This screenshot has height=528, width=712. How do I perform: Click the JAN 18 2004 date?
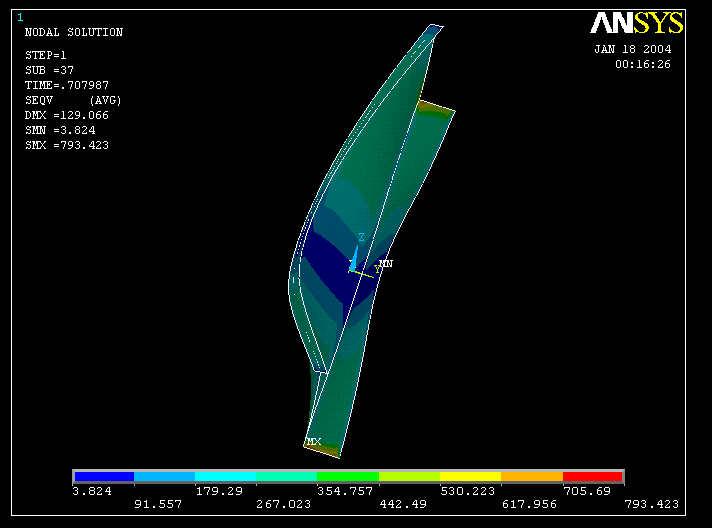point(633,49)
